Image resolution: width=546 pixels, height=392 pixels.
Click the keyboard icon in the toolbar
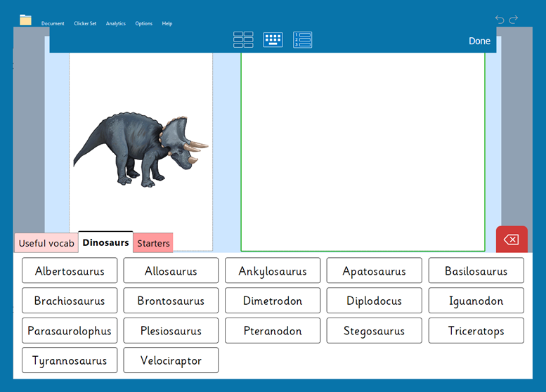[x=273, y=40]
